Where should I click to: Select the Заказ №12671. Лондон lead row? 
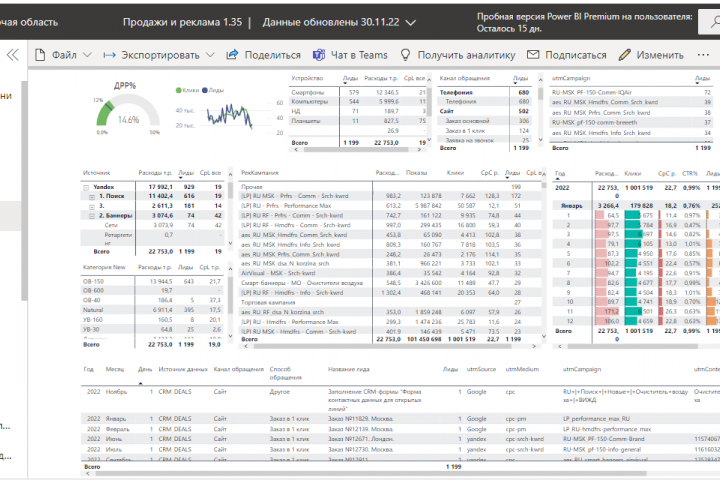400,439
